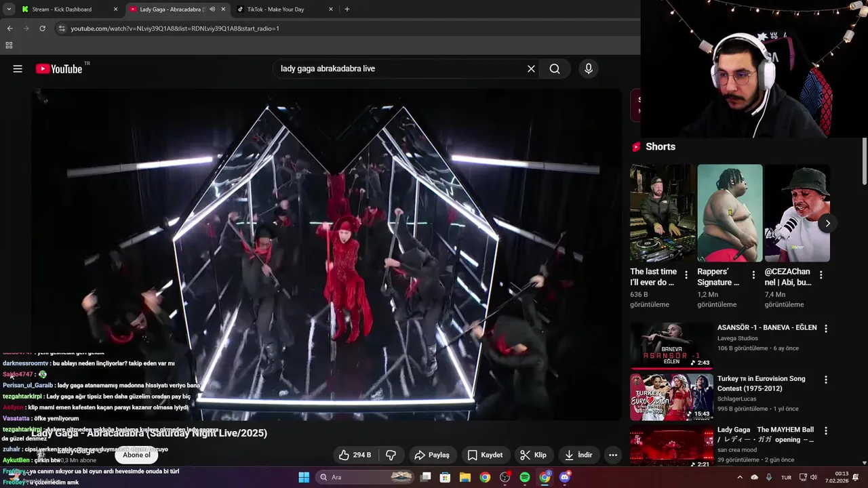Play The last time I'll ever do short
Viewport: 868px width, 488px height.
click(663, 213)
